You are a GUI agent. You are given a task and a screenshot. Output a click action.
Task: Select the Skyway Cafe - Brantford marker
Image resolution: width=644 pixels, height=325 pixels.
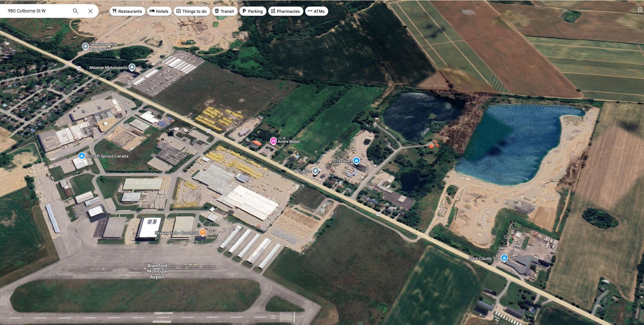(x=203, y=233)
